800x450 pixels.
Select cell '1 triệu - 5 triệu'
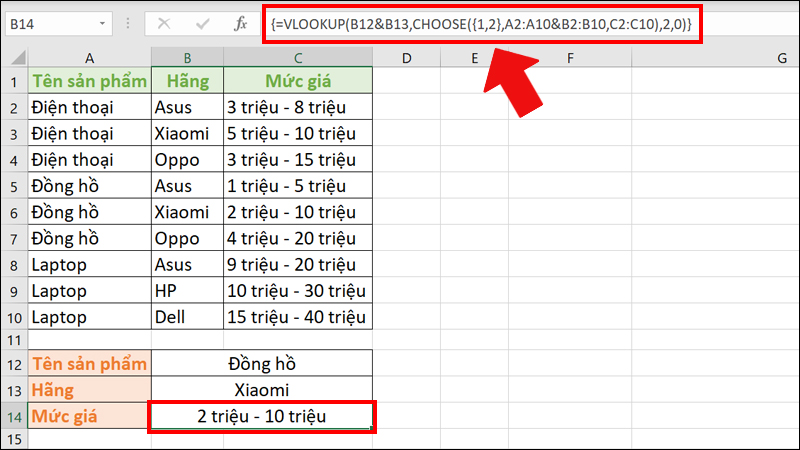298,186
